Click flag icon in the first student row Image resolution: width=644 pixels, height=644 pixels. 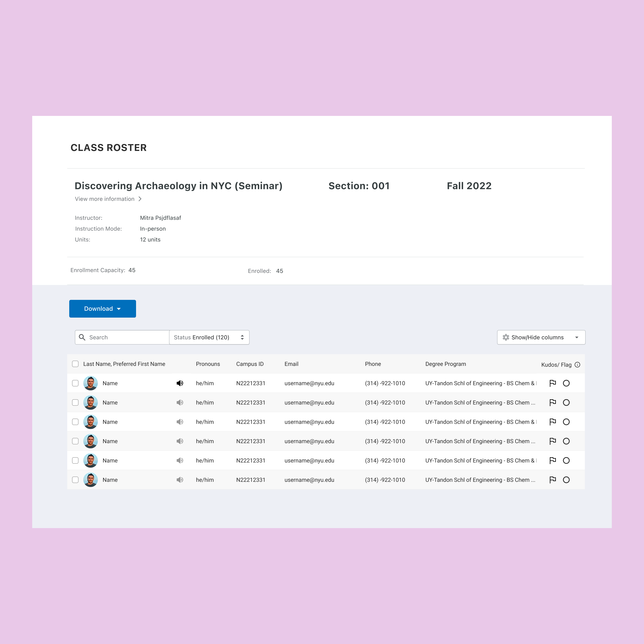(552, 383)
